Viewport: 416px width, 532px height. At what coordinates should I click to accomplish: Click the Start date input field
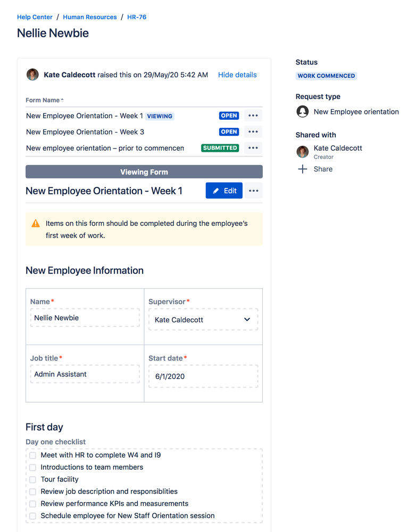pyautogui.click(x=203, y=377)
